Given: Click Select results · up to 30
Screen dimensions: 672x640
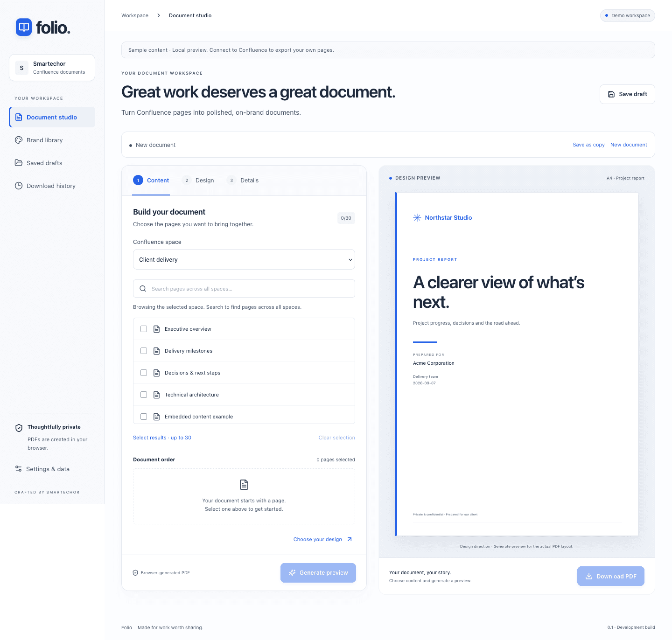Looking at the screenshot, I should coord(162,438).
